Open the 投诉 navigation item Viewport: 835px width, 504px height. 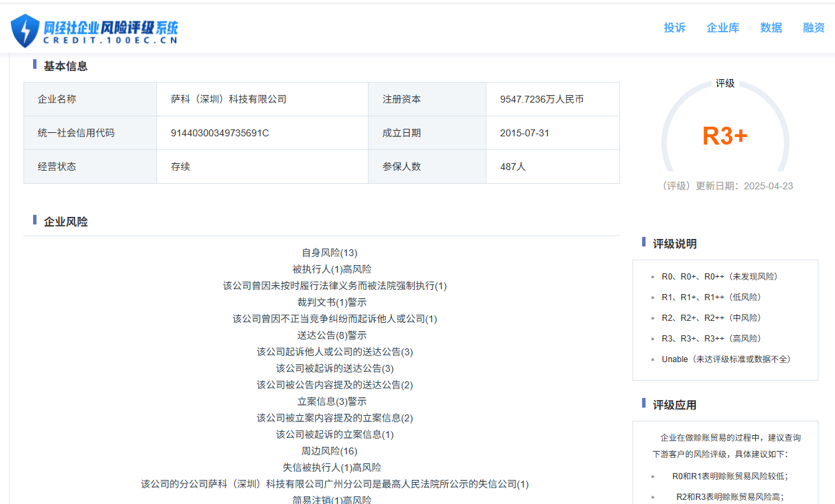coord(674,28)
